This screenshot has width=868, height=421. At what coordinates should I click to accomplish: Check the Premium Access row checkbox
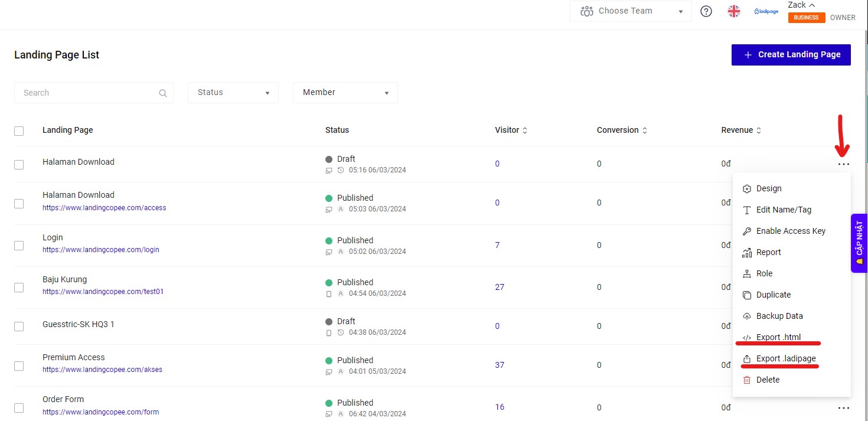19,365
